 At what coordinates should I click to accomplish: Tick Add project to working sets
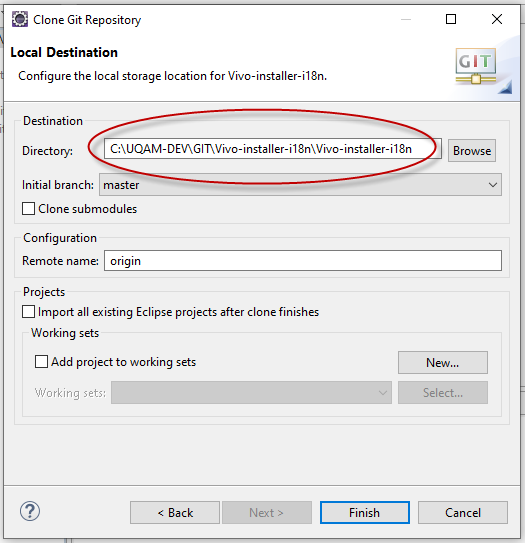click(41, 362)
